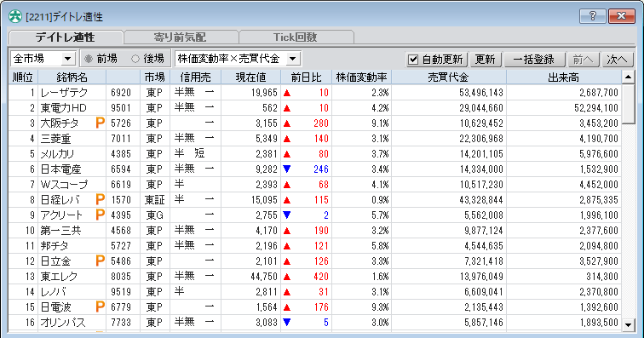Toggle the 自動更新 checkbox
The height and width of the screenshot is (338, 644).
click(x=413, y=60)
